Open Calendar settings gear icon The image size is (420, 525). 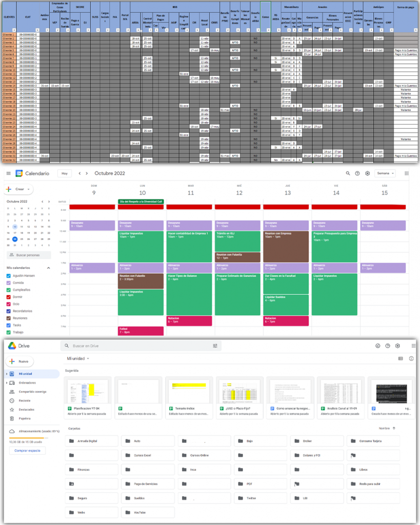(x=367, y=173)
